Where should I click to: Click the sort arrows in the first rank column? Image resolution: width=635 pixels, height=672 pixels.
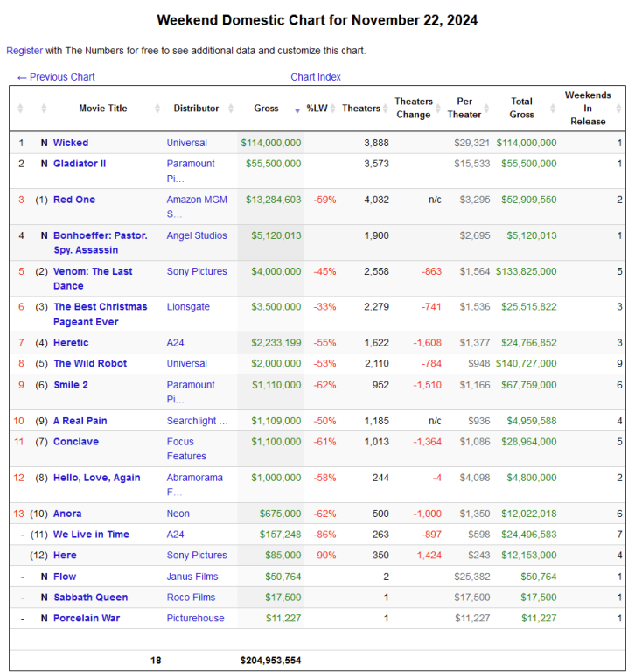[21, 108]
